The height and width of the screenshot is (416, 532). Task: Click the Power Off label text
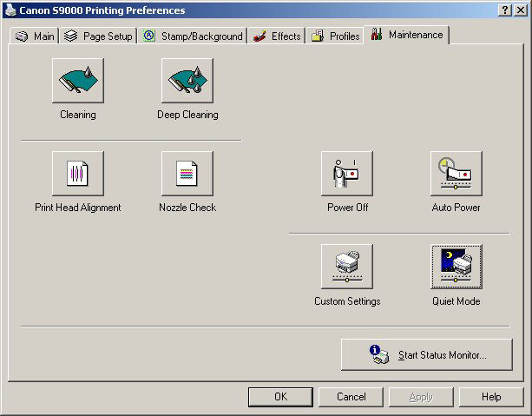pos(347,208)
